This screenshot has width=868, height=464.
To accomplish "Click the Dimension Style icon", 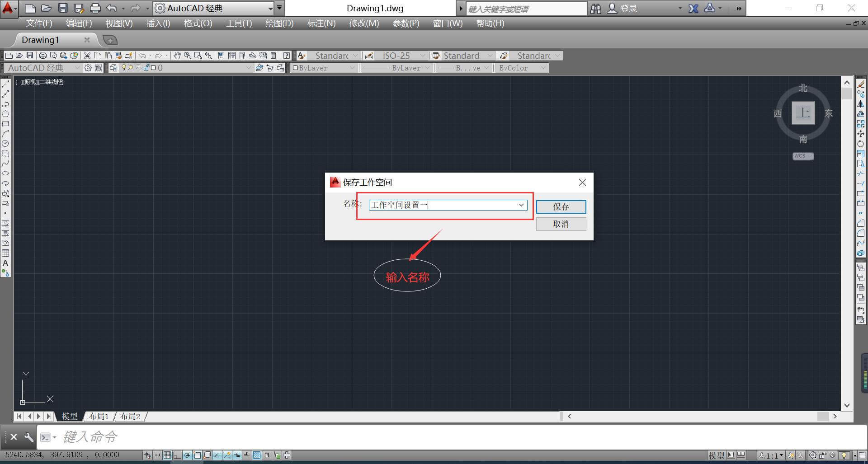I will click(369, 56).
